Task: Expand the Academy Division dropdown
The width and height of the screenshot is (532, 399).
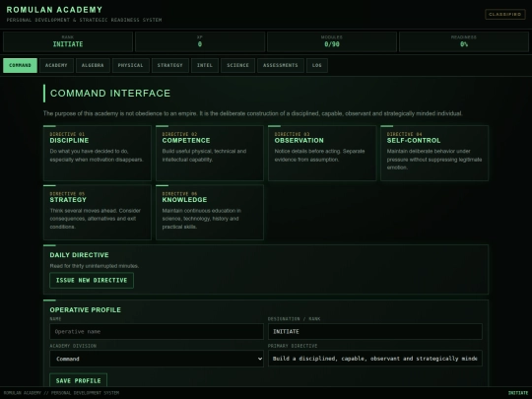Action: click(157, 359)
